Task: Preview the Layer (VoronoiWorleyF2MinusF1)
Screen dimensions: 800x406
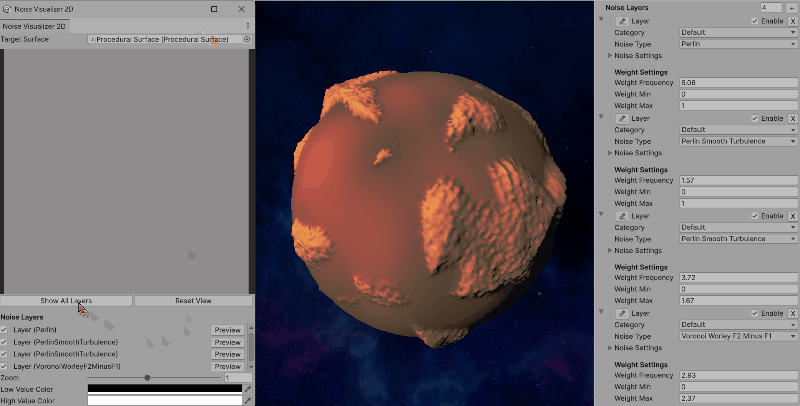Action: [228, 366]
